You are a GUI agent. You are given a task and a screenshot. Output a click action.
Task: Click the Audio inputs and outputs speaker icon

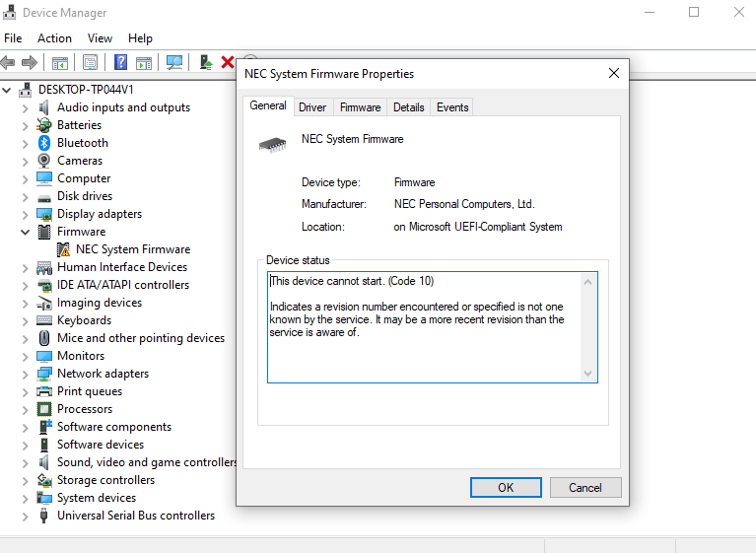click(x=44, y=107)
